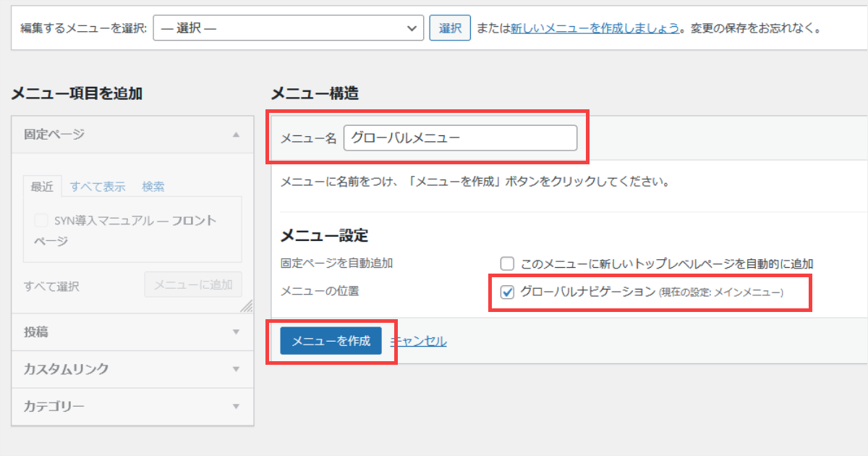Expand the 投稿 section arrow
This screenshot has width=868, height=456.
[x=235, y=332]
